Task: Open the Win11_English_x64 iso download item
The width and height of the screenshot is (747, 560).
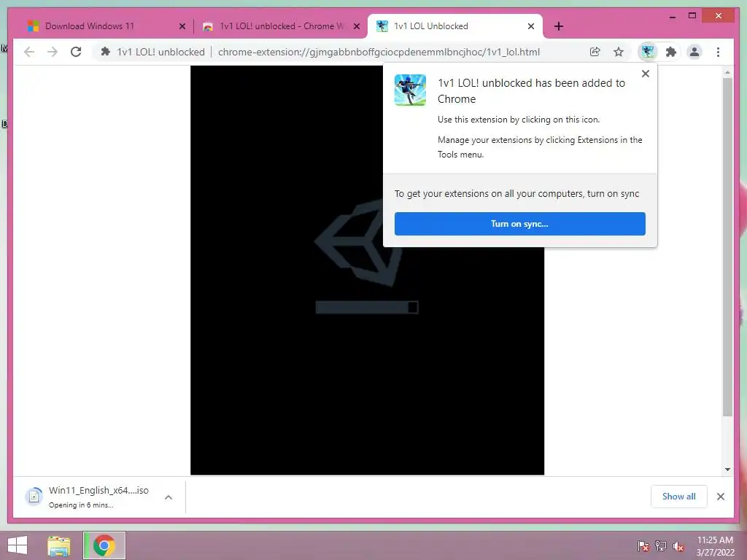Action: click(98, 497)
